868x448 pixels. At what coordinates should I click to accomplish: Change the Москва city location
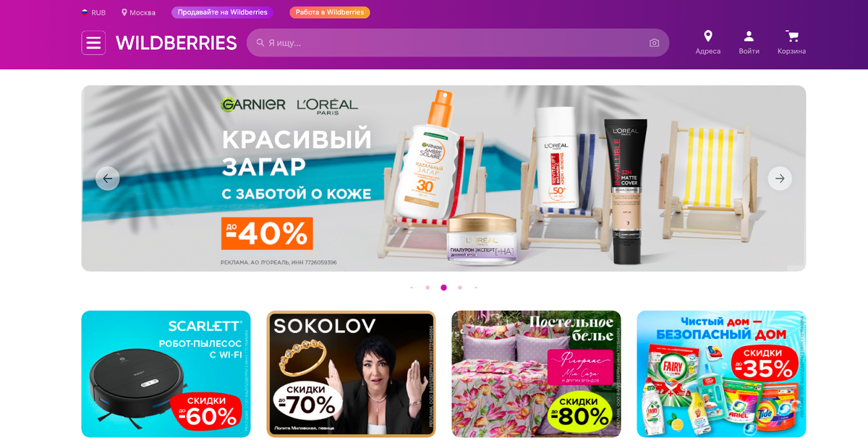(138, 12)
